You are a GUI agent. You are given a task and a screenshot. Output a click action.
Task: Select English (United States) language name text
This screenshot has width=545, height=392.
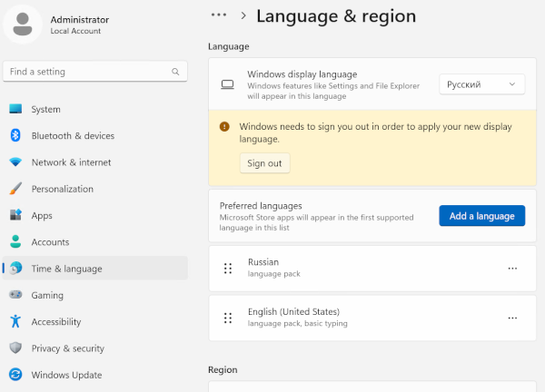click(293, 312)
